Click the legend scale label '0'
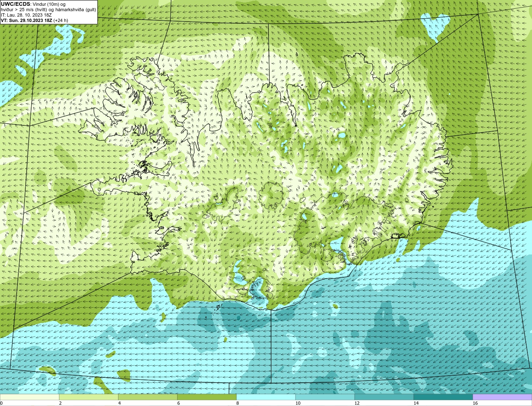Screen dimensions: 532x406 coord(1,403)
